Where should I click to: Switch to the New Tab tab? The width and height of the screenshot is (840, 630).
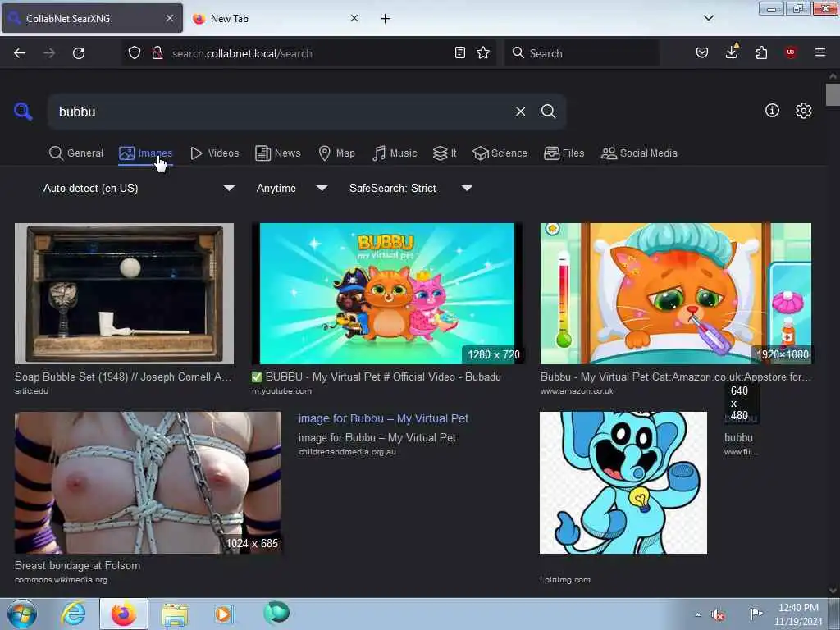[x=275, y=19]
